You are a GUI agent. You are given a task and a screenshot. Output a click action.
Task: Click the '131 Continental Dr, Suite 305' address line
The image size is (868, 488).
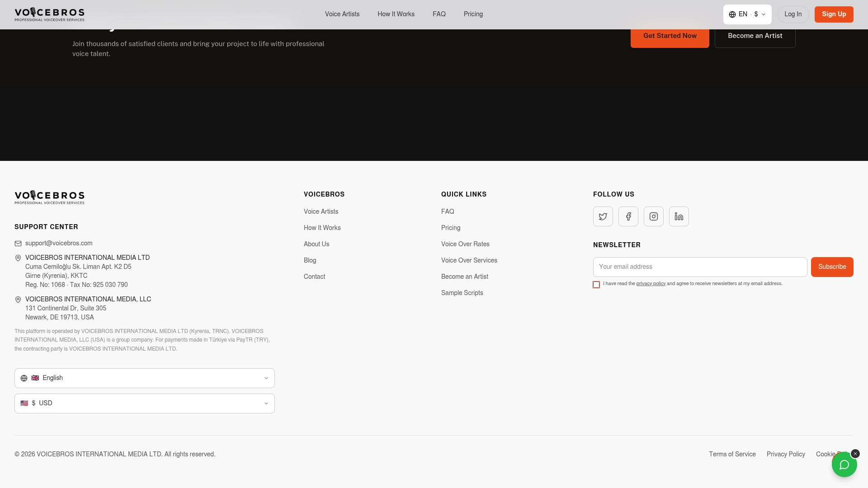[x=66, y=308]
